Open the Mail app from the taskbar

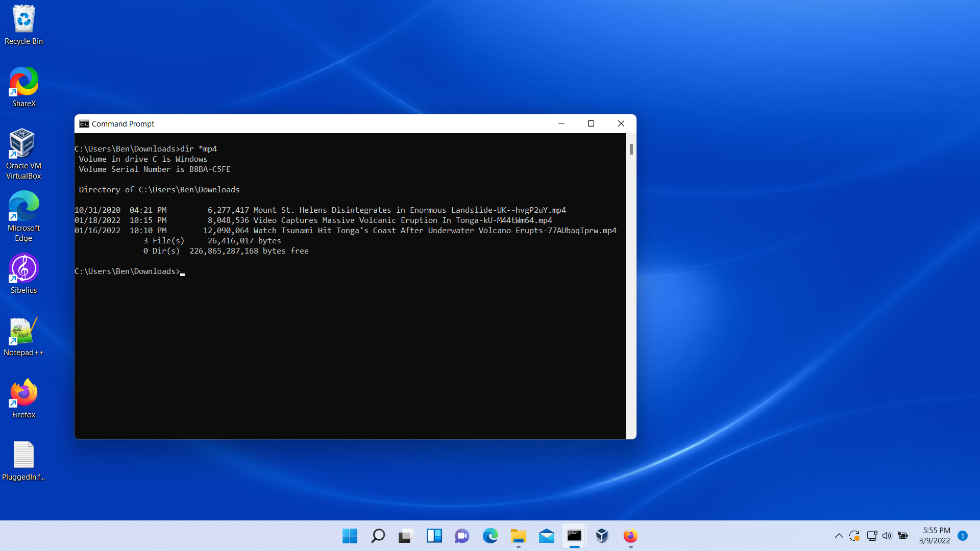pos(546,536)
